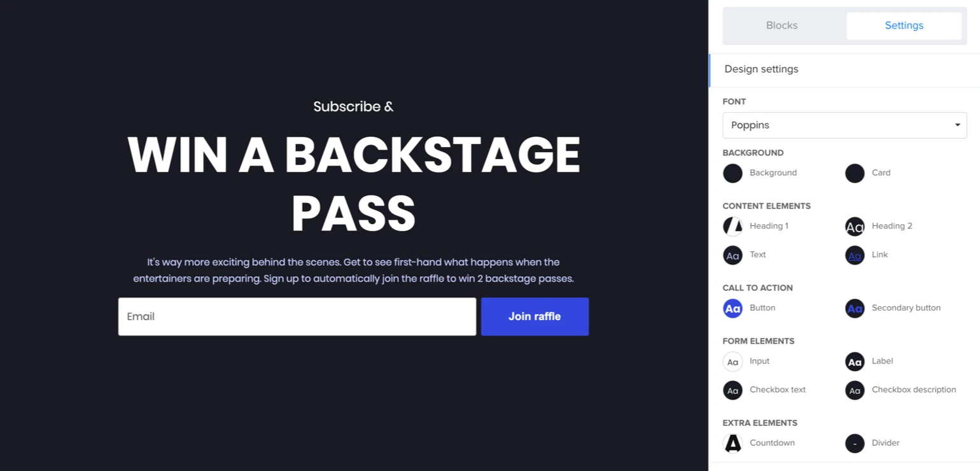980x471 pixels.
Task: Edit the Text style icon
Action: 732,255
